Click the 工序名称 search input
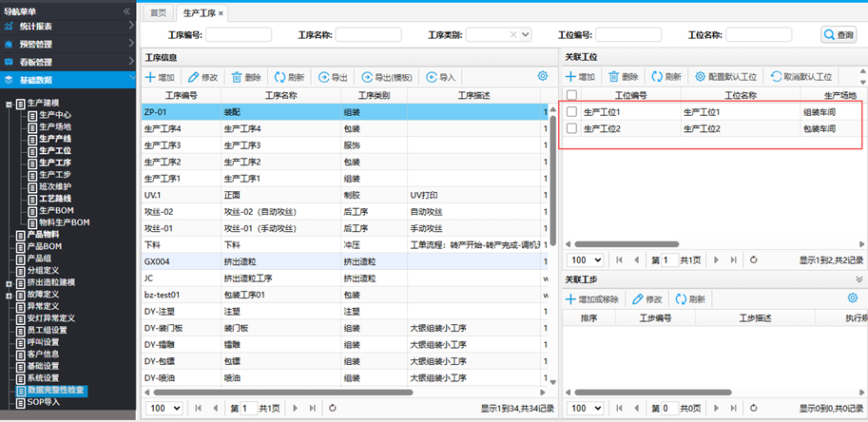This screenshot has width=868, height=422. [x=368, y=35]
